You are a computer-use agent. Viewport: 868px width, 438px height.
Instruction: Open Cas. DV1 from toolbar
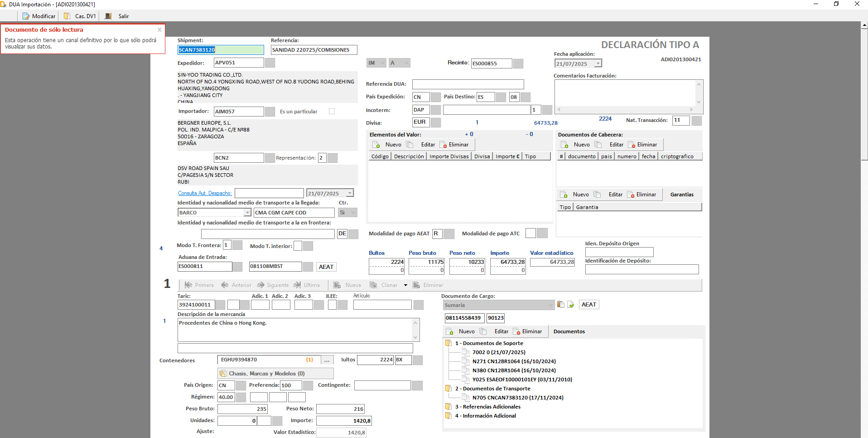67,16
